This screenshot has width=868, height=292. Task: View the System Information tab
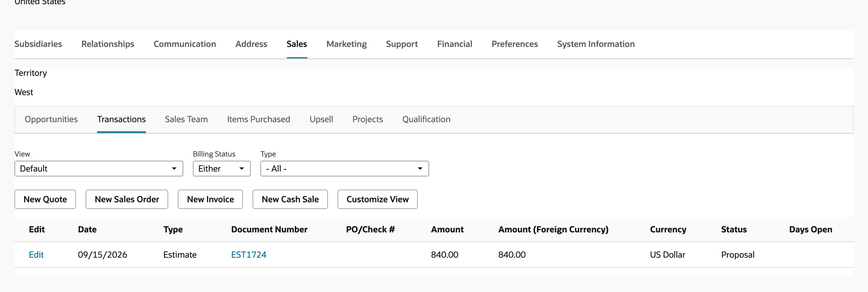pos(596,44)
